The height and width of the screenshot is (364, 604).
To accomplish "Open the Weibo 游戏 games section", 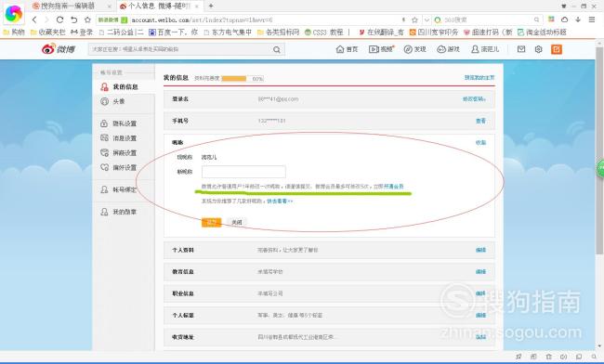I will point(449,49).
